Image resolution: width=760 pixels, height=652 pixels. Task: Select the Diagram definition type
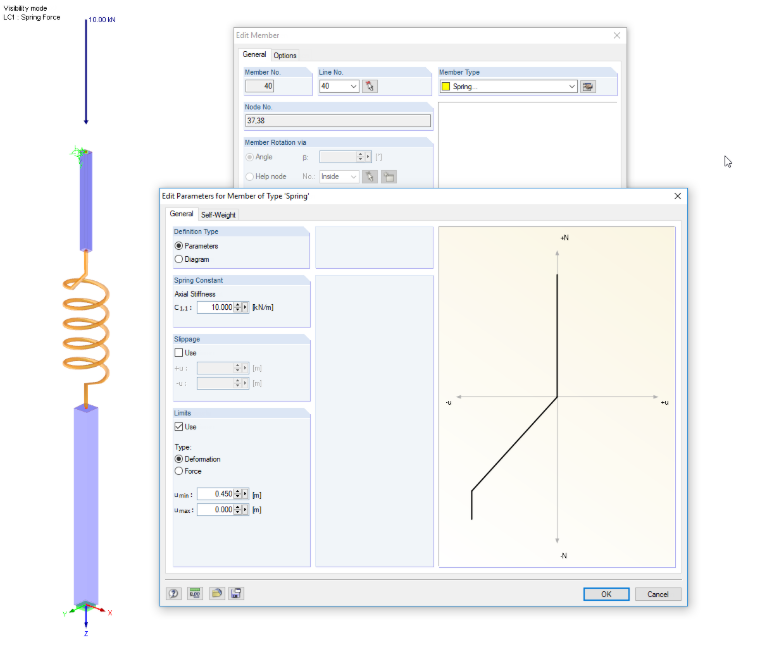179,259
